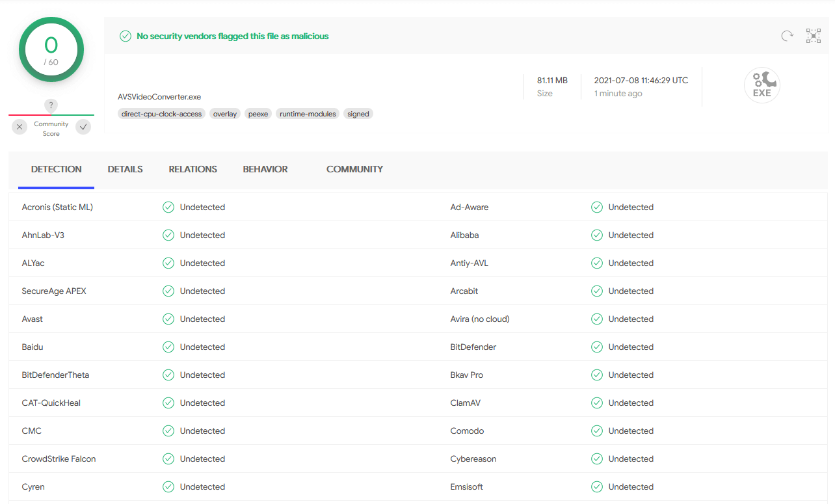Click the community score question mark
This screenshot has height=504, width=835.
click(51, 105)
